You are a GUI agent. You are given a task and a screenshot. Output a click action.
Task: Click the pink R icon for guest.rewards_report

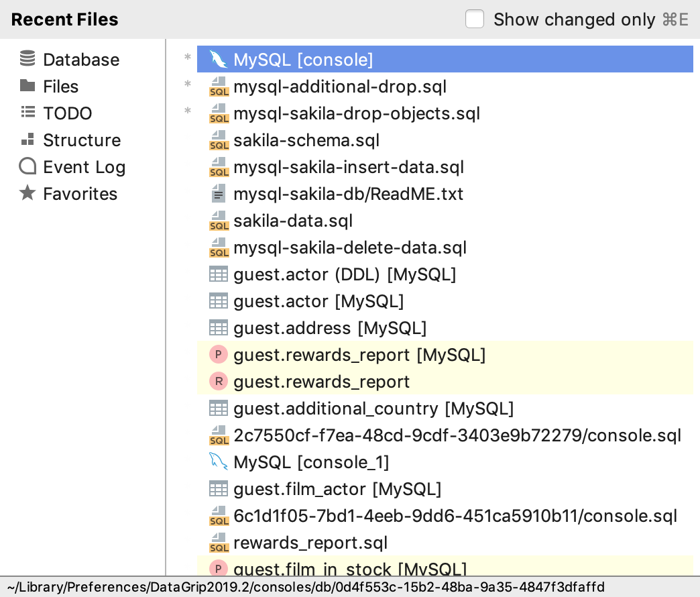pyautogui.click(x=219, y=381)
